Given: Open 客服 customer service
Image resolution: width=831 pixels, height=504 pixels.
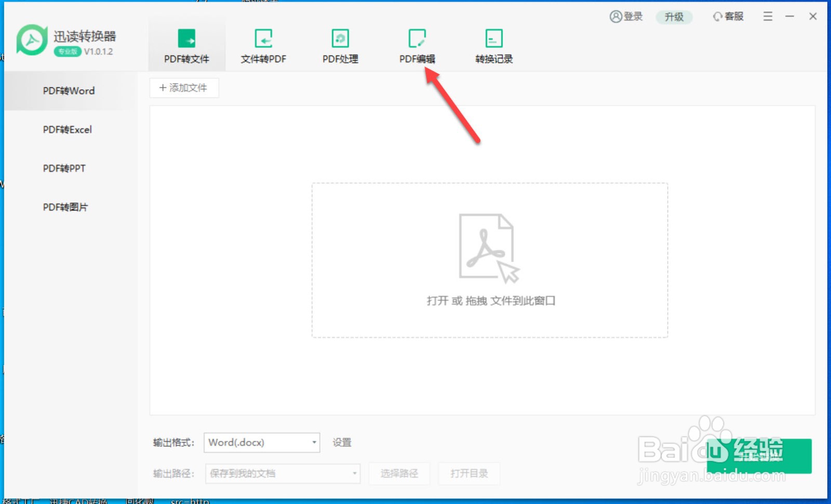Looking at the screenshot, I should click(728, 17).
